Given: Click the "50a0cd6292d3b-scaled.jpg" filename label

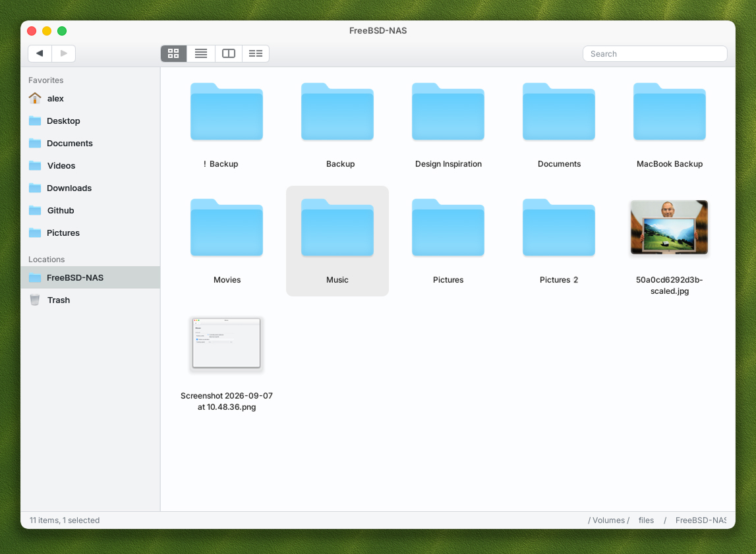Looking at the screenshot, I should point(669,285).
